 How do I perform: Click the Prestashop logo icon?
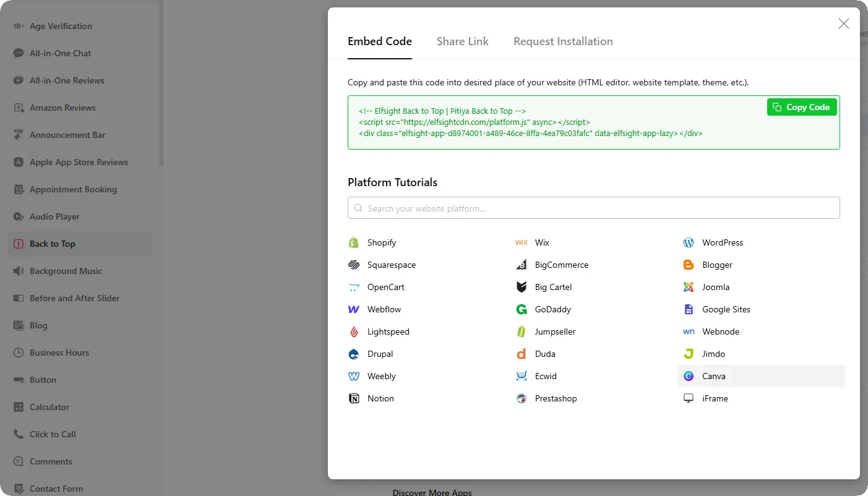(x=522, y=398)
